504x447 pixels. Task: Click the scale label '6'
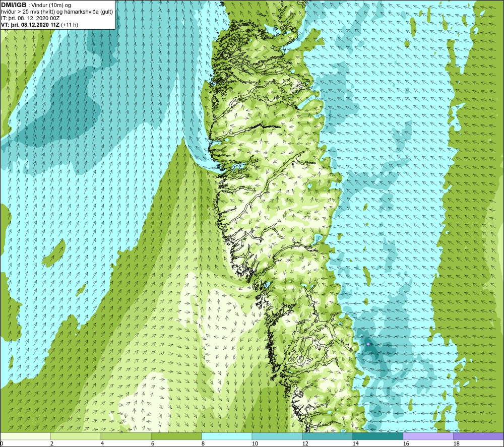(x=153, y=444)
